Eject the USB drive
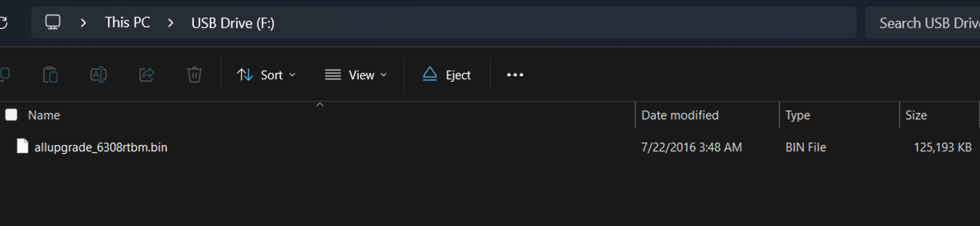This screenshot has height=226, width=980. 447,75
